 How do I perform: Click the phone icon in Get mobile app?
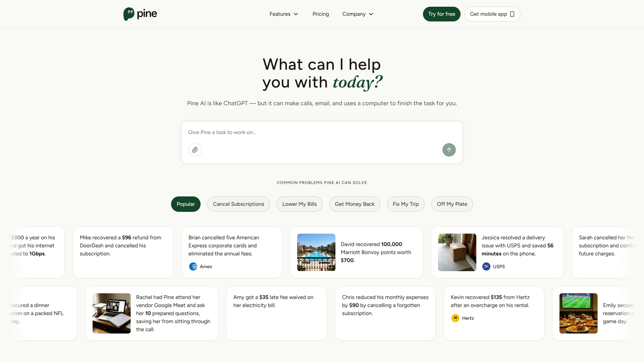point(512,14)
